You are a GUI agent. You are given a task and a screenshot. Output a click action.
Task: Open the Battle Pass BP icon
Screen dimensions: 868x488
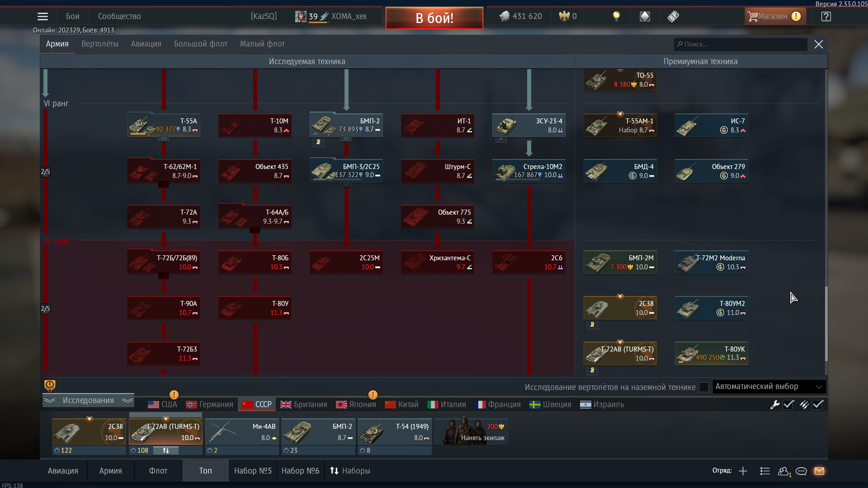click(673, 16)
